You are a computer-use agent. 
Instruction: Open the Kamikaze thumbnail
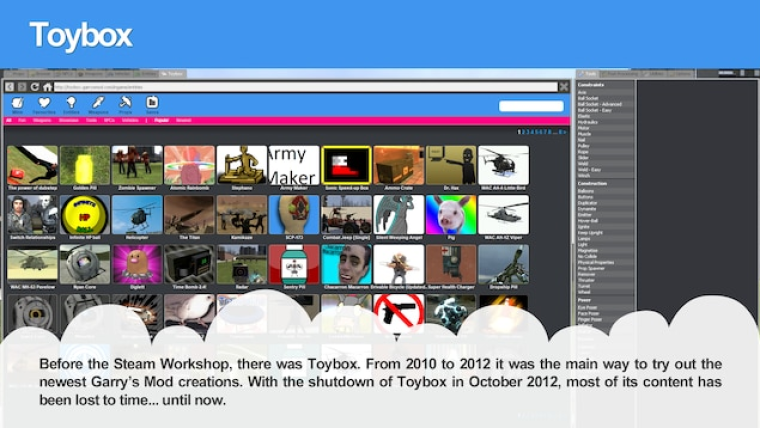coord(242,215)
